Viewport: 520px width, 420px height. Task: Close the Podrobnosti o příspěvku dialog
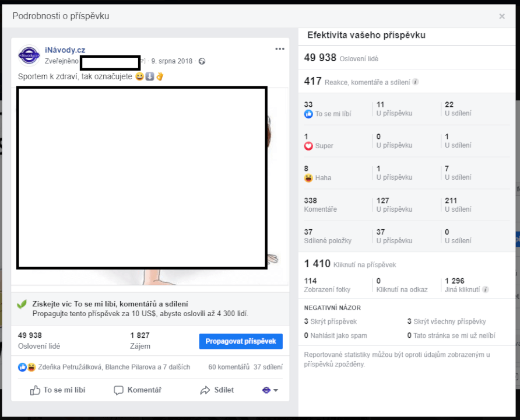pyautogui.click(x=502, y=16)
